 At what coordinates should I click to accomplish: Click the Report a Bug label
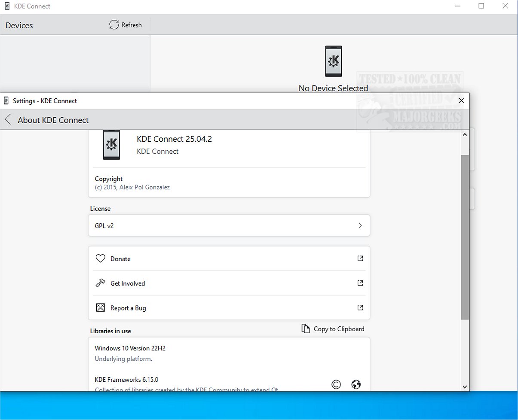128,308
